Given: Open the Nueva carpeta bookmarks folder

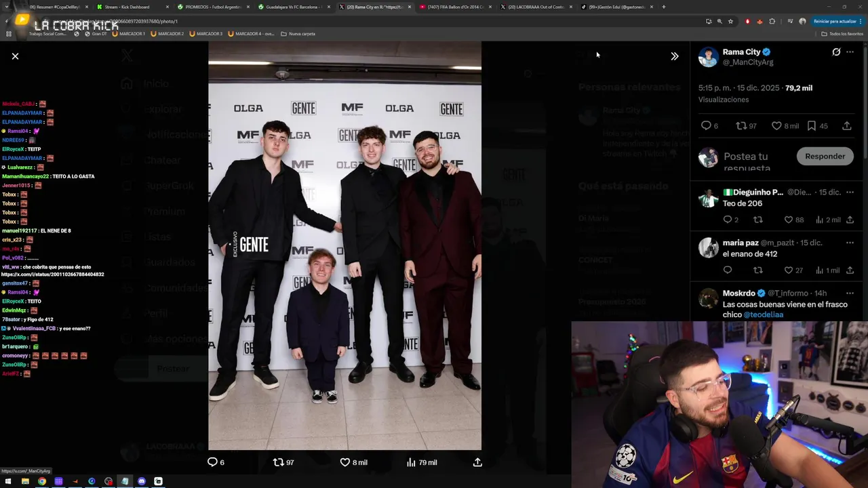Looking at the screenshot, I should click(x=298, y=33).
